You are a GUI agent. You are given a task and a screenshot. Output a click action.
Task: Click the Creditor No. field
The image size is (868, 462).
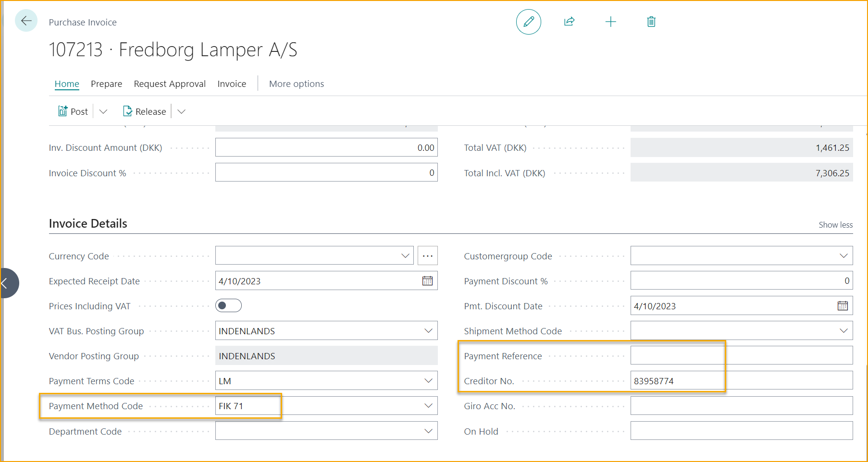click(742, 380)
